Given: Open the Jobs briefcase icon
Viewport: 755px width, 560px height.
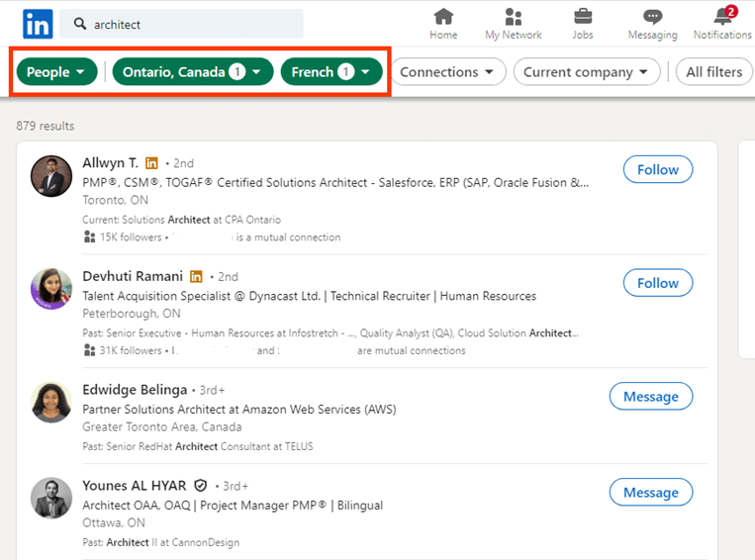Looking at the screenshot, I should (583, 17).
